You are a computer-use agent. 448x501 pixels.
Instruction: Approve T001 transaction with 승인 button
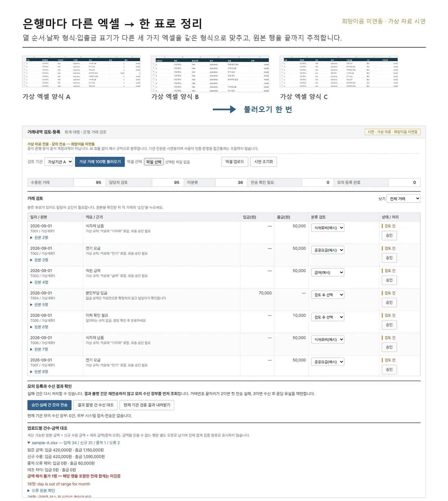point(389,235)
